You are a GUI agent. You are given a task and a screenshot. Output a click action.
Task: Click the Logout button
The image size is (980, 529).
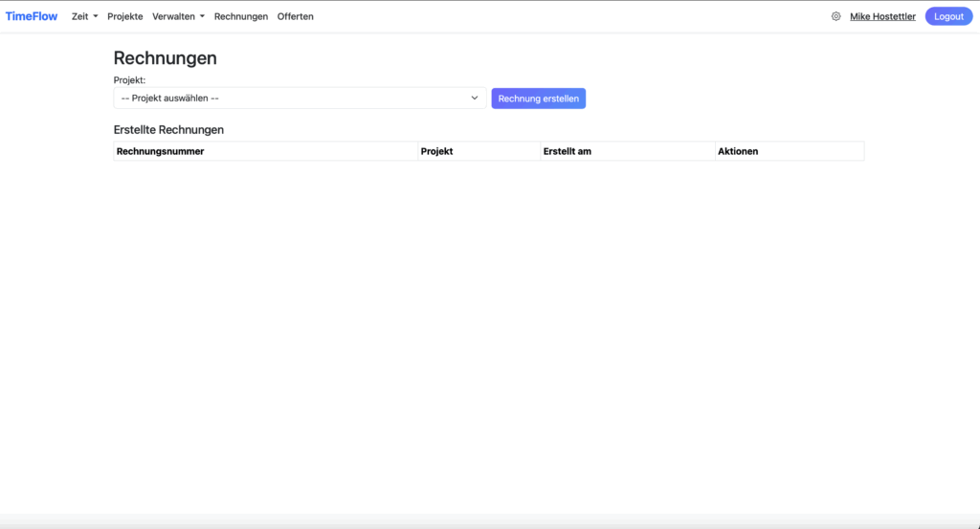[948, 16]
